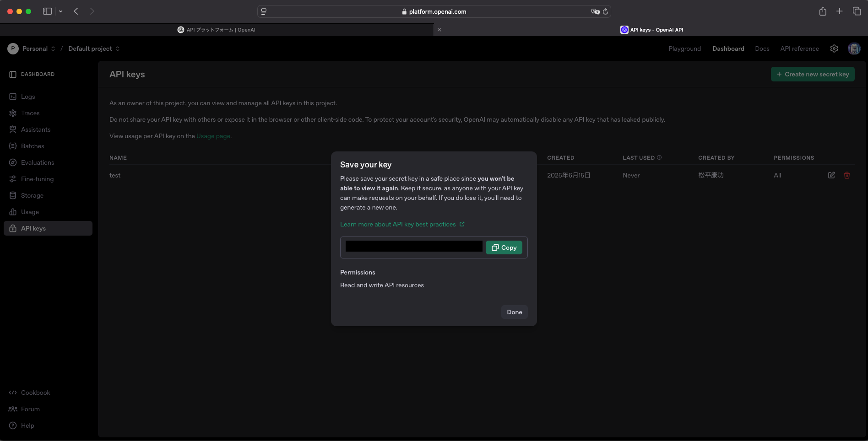The width and height of the screenshot is (868, 441).
Task: Open the settings gear icon
Action: [834, 48]
